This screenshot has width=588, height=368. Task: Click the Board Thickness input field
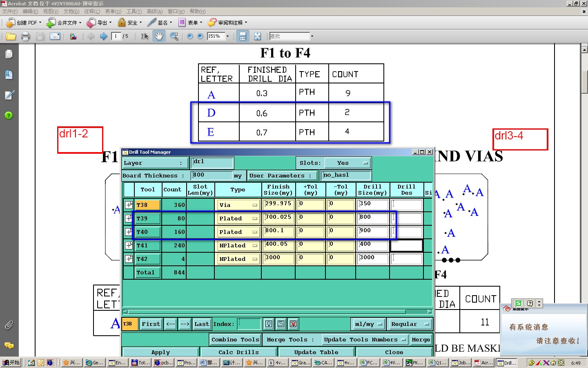212,175
